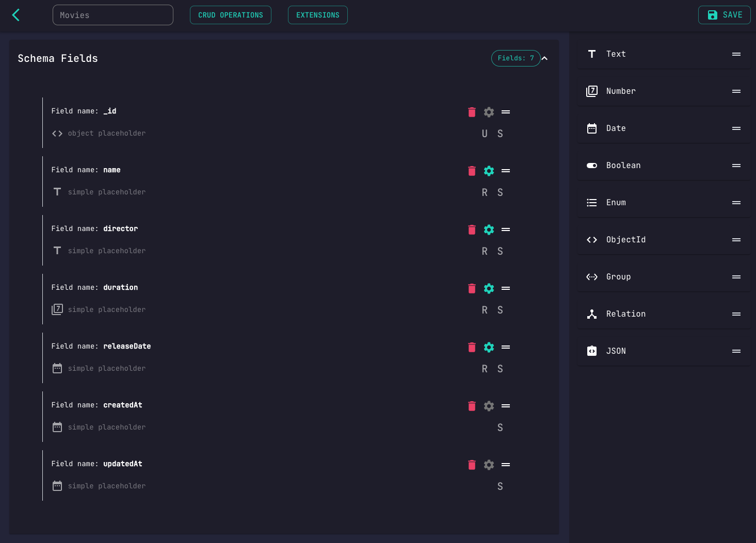The height and width of the screenshot is (543, 756).
Task: Delete the director field
Action: (472, 229)
